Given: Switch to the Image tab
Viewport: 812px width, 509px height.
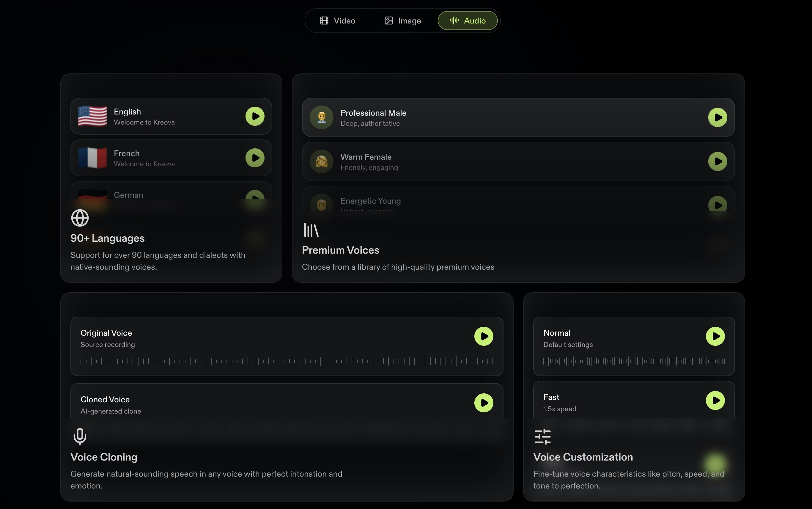Looking at the screenshot, I should [x=402, y=21].
